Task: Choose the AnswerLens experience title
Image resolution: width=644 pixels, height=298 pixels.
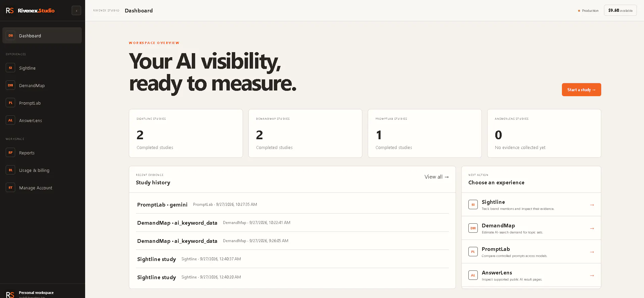Action: (x=497, y=272)
